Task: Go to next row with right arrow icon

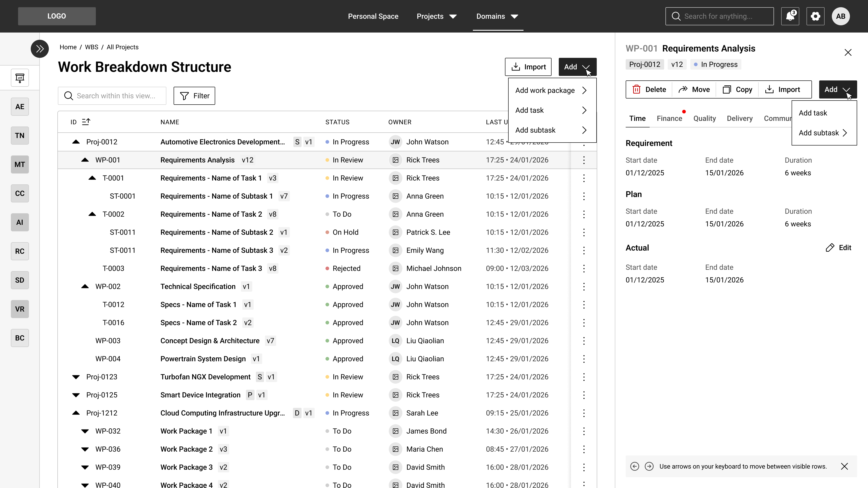Action: click(649, 467)
